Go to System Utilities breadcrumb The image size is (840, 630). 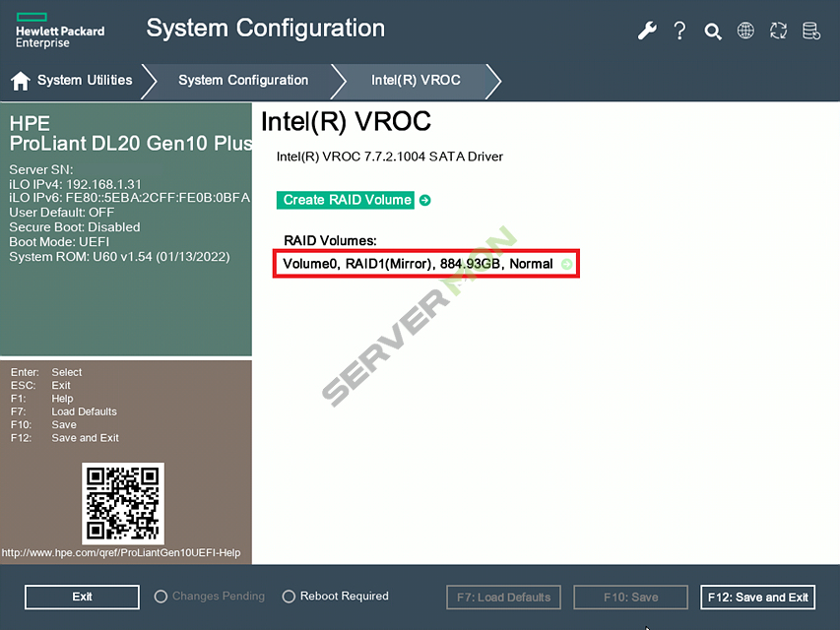(x=85, y=80)
